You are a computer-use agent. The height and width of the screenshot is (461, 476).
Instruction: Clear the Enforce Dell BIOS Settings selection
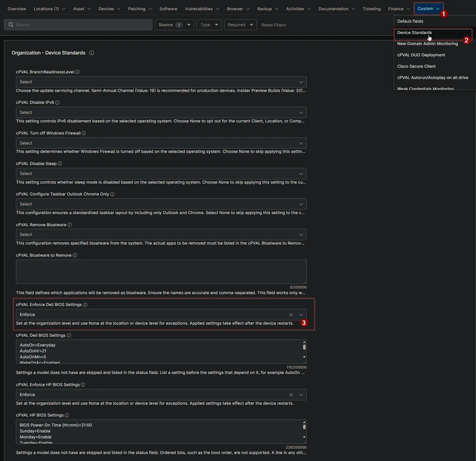tap(291, 315)
